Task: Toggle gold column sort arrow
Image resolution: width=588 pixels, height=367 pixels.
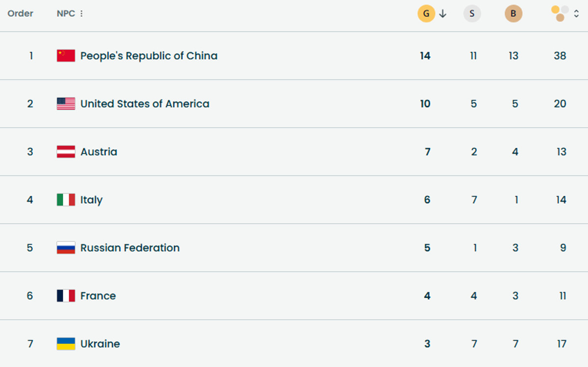Action: coord(443,14)
